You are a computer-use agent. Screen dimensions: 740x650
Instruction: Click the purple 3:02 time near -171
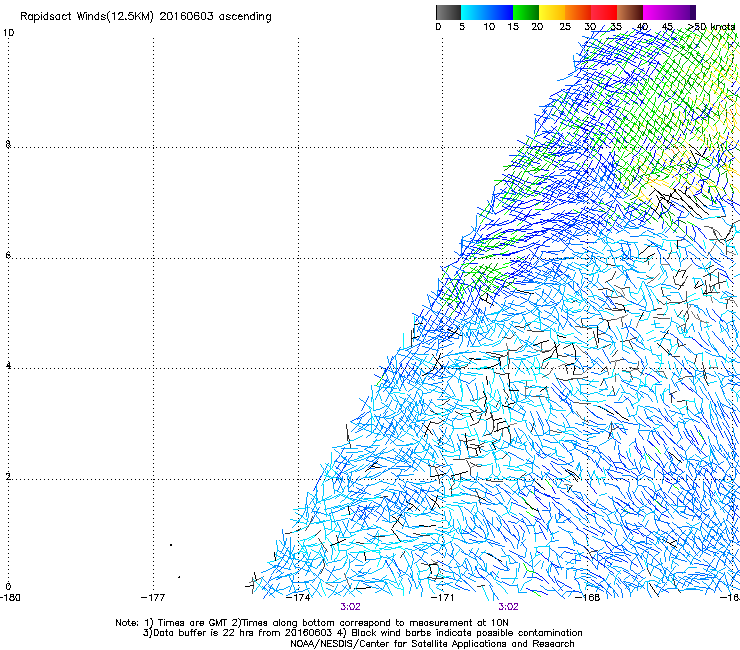508,607
